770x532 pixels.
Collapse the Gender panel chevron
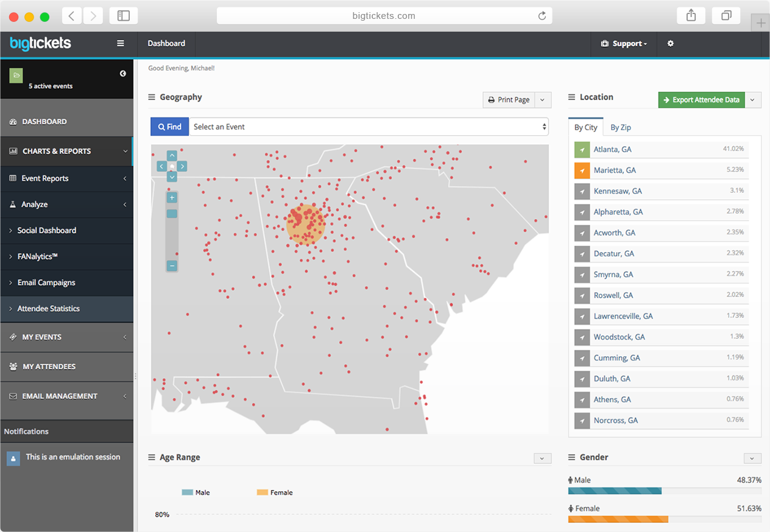(752, 458)
